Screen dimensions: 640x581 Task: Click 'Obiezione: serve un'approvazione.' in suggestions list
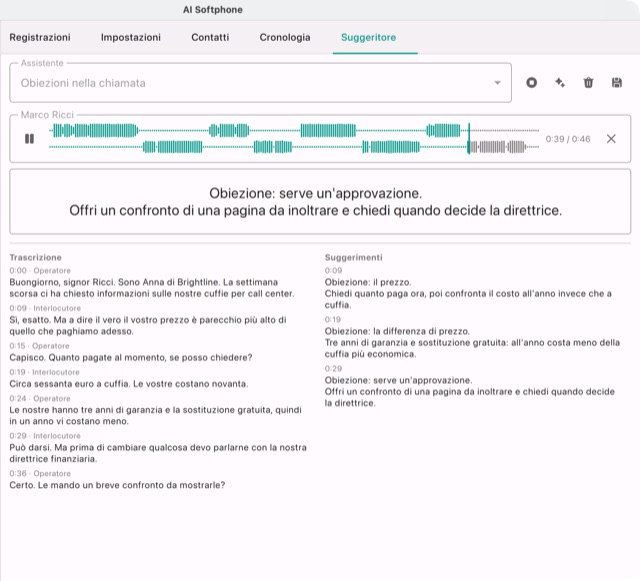(x=398, y=380)
